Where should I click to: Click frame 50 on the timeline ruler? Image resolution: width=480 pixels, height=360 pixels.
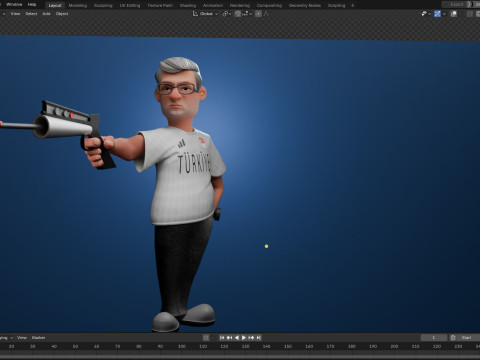75,347
